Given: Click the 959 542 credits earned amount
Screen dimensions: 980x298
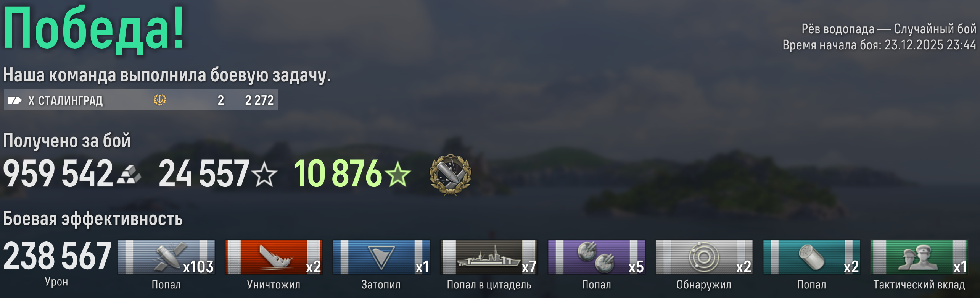Looking at the screenshot, I should click(x=58, y=174).
